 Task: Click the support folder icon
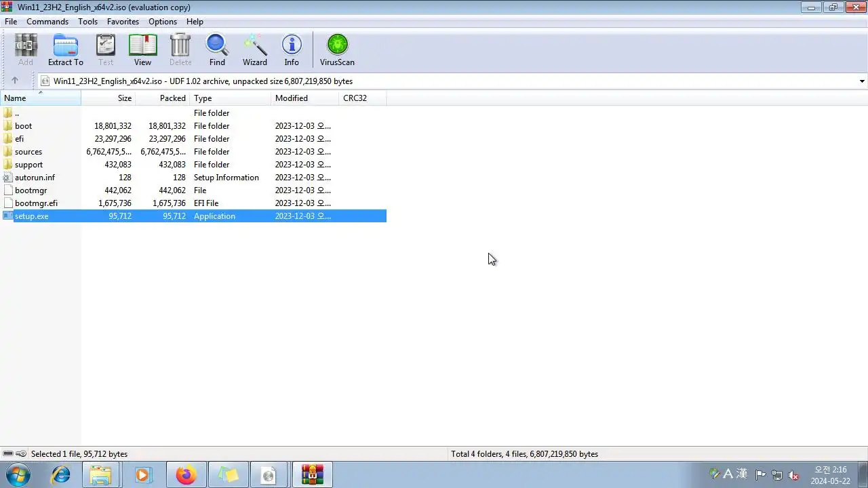(x=8, y=165)
